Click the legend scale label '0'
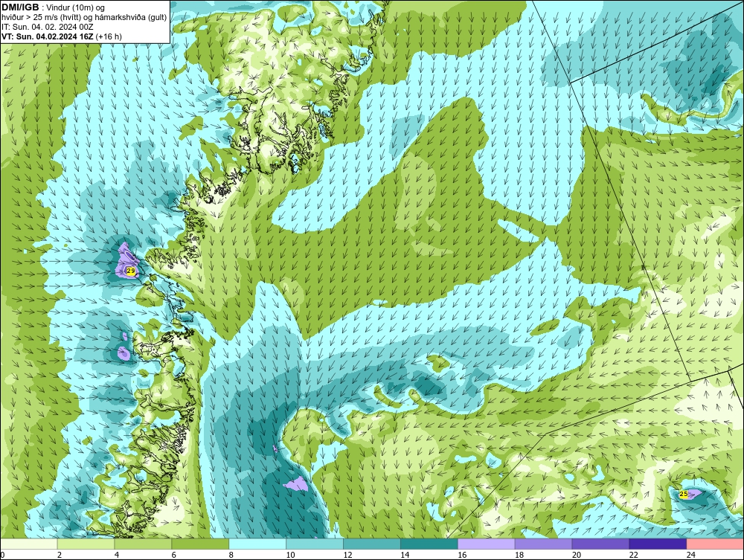 tap(2, 555)
